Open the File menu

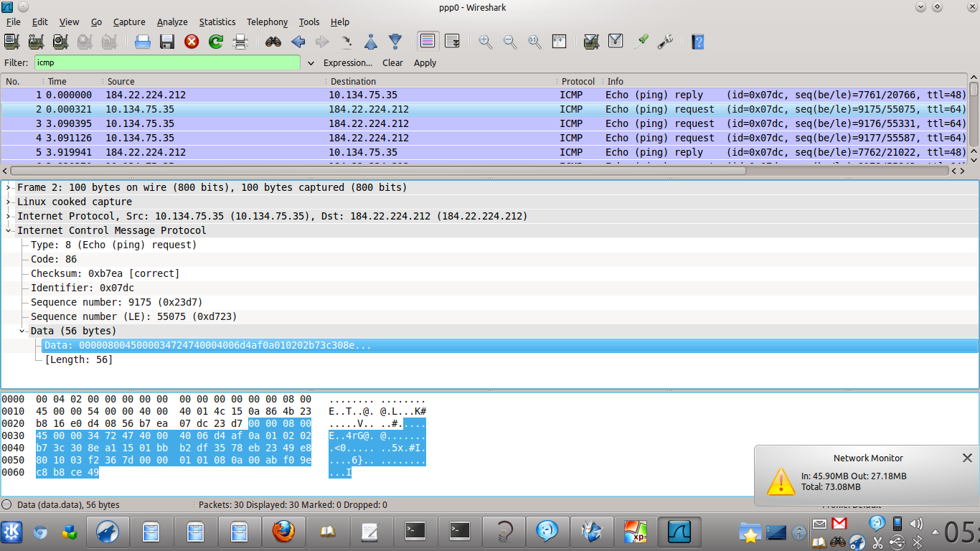(14, 22)
